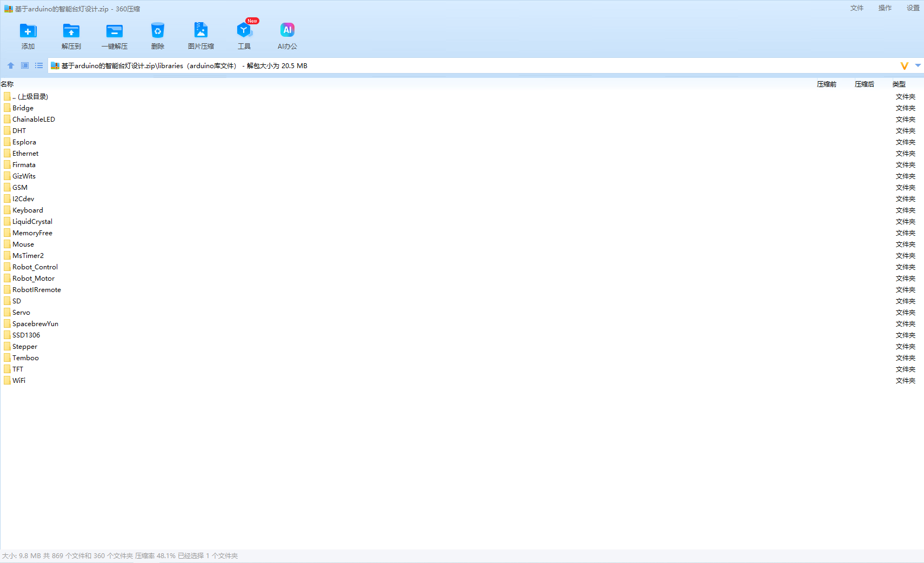Click the Extract To (解压到) icon
This screenshot has width=924, height=563.
[x=71, y=31]
